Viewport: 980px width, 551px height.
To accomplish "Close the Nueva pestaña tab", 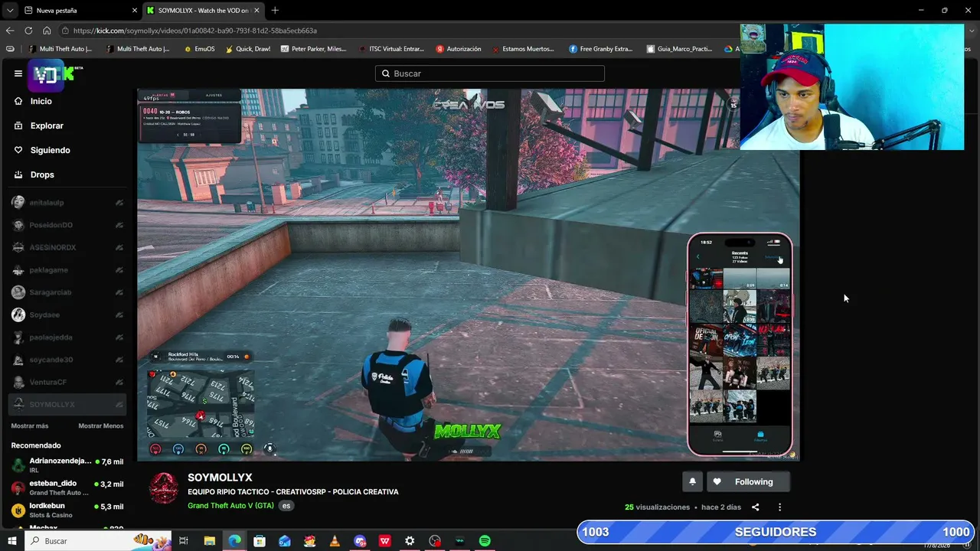I will 135,11.
